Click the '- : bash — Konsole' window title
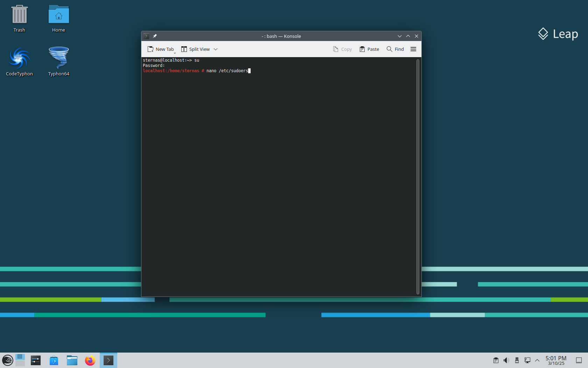588x368 pixels. point(281,36)
